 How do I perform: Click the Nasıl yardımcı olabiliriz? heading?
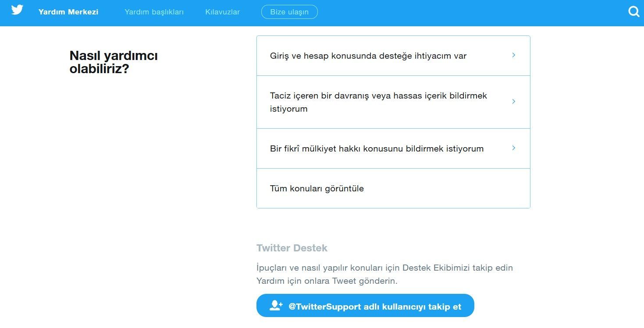coord(114,62)
